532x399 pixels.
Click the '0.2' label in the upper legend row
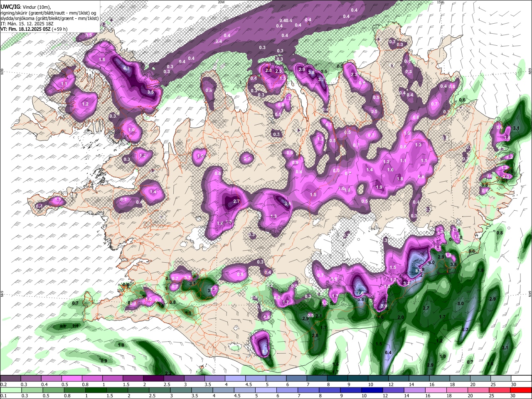pyautogui.click(x=3, y=384)
